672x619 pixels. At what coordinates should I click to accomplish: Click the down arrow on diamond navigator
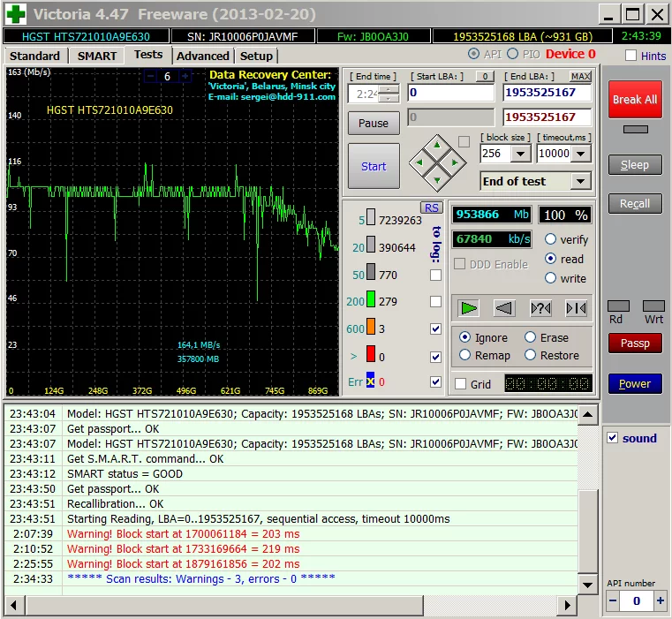coord(437,180)
